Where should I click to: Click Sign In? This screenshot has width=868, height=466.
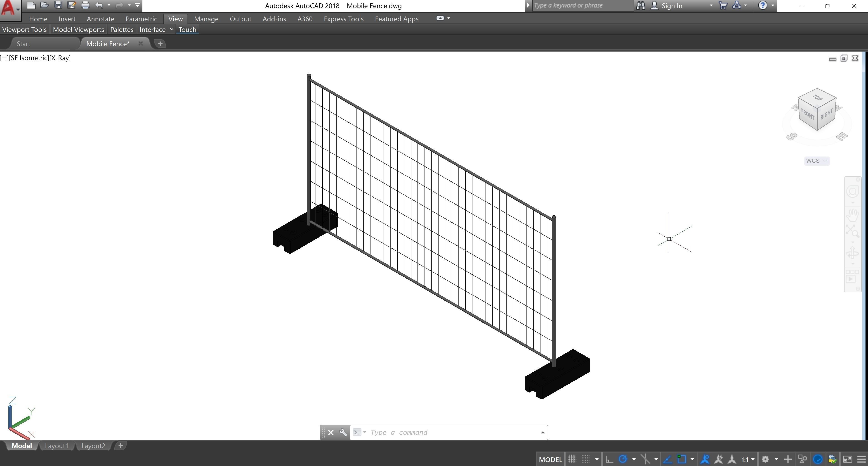click(672, 6)
